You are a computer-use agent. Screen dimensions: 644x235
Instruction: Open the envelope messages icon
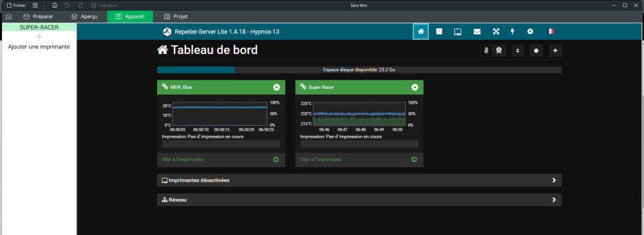[477, 32]
